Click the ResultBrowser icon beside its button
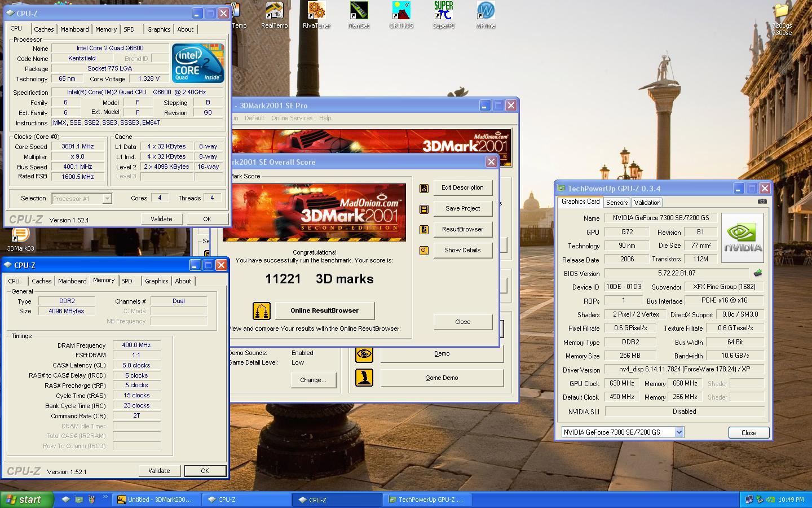 [424, 230]
